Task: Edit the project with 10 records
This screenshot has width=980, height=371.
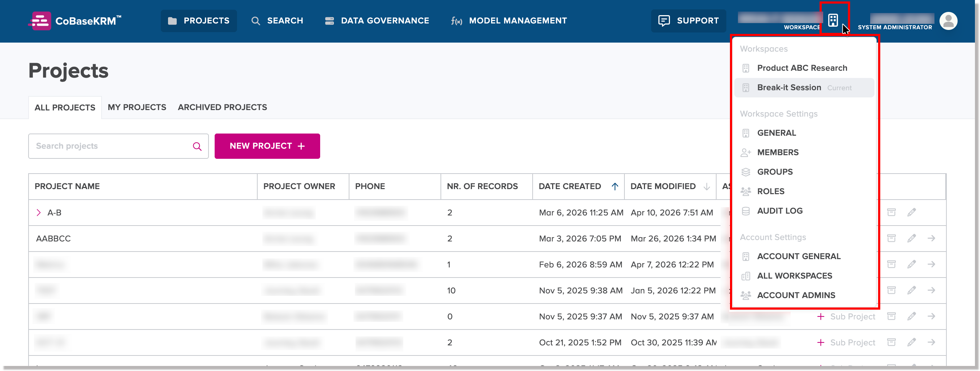Action: pos(911,291)
